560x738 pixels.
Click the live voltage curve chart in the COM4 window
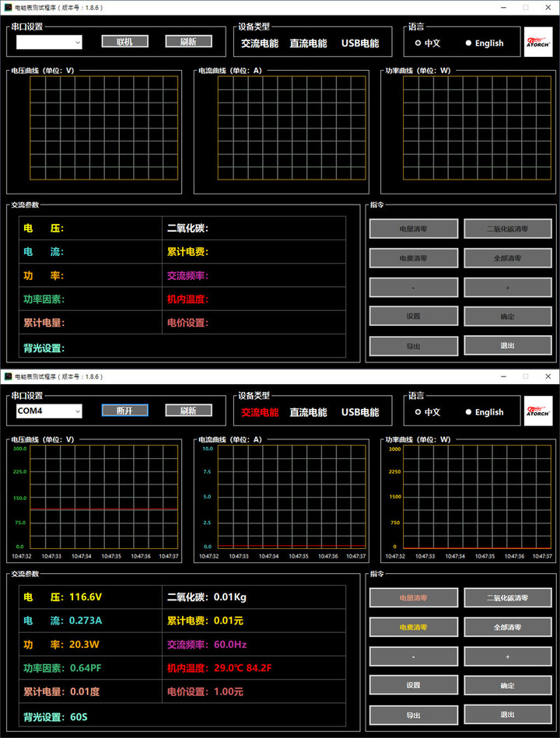(104, 497)
